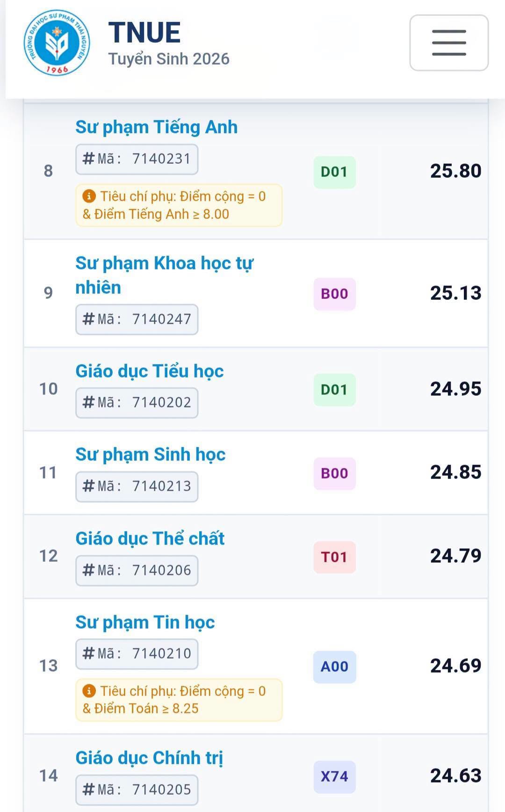Select the major code box 7140213
Screen dimensions: 505x812
pyautogui.click(x=137, y=486)
